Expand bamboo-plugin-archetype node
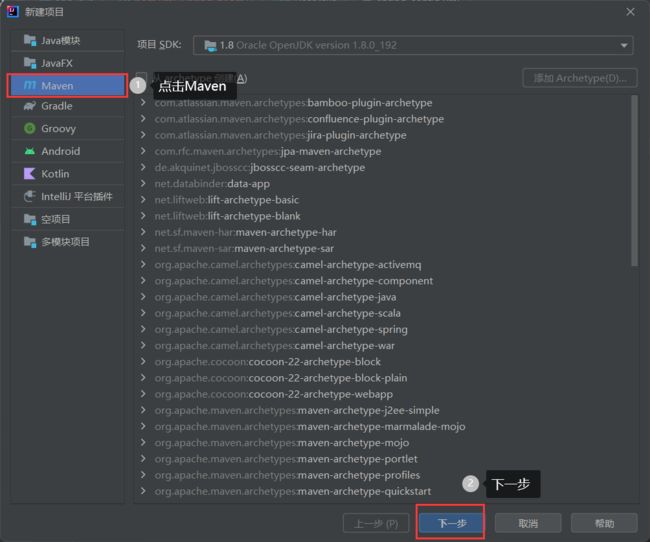Image resolution: width=650 pixels, height=542 pixels. pyautogui.click(x=143, y=102)
